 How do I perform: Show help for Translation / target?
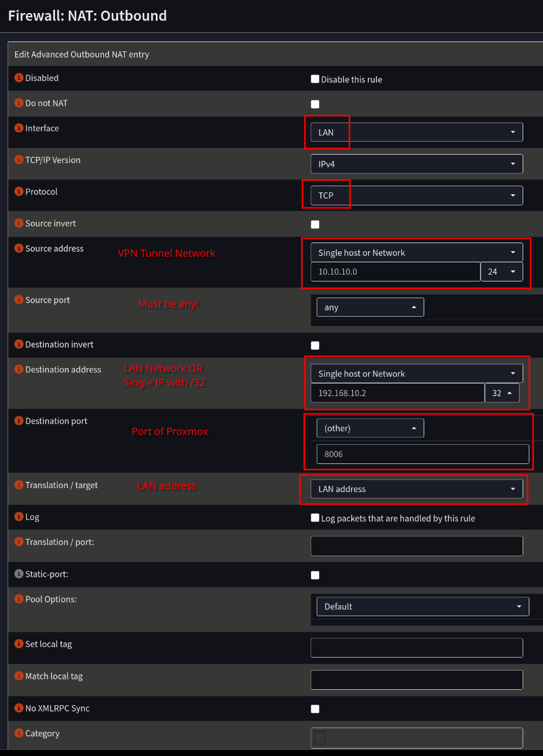[x=19, y=486]
